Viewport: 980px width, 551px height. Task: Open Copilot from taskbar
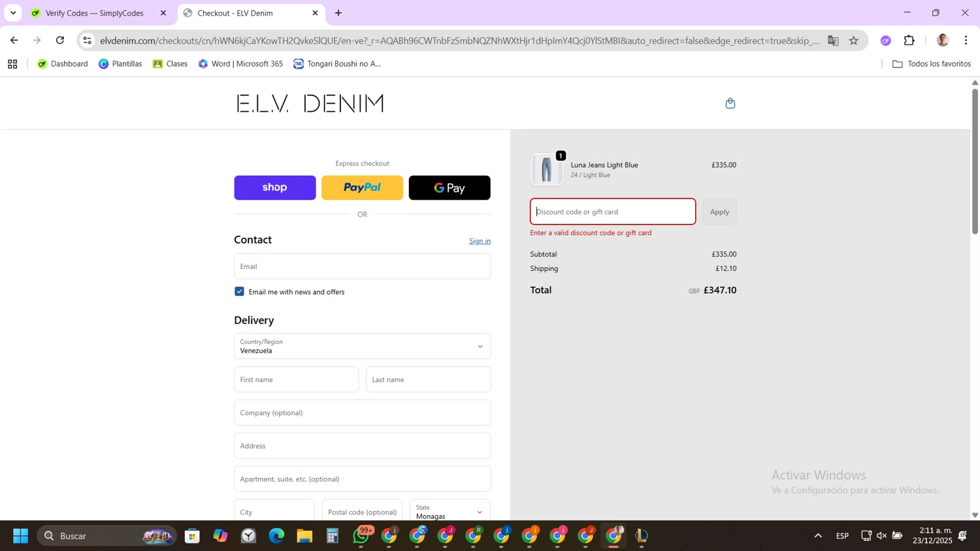point(220,536)
